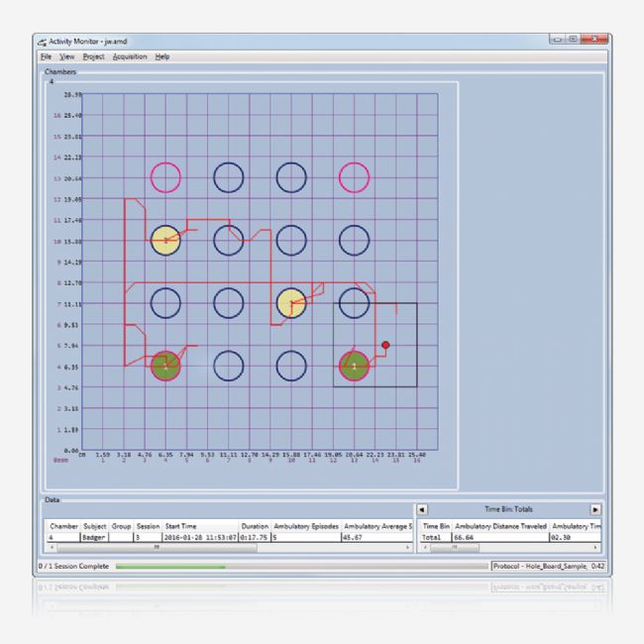Click the bottom-left green filled hole

click(x=165, y=366)
